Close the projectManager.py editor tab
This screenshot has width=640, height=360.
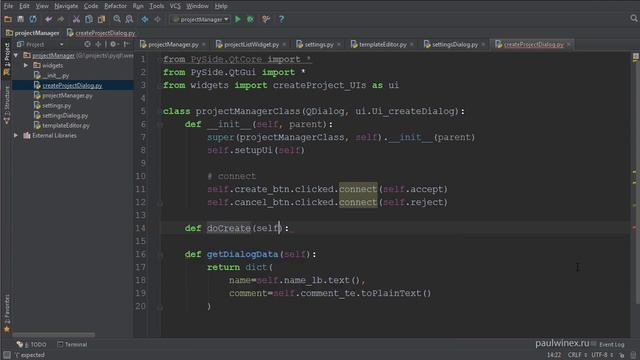tap(204, 44)
